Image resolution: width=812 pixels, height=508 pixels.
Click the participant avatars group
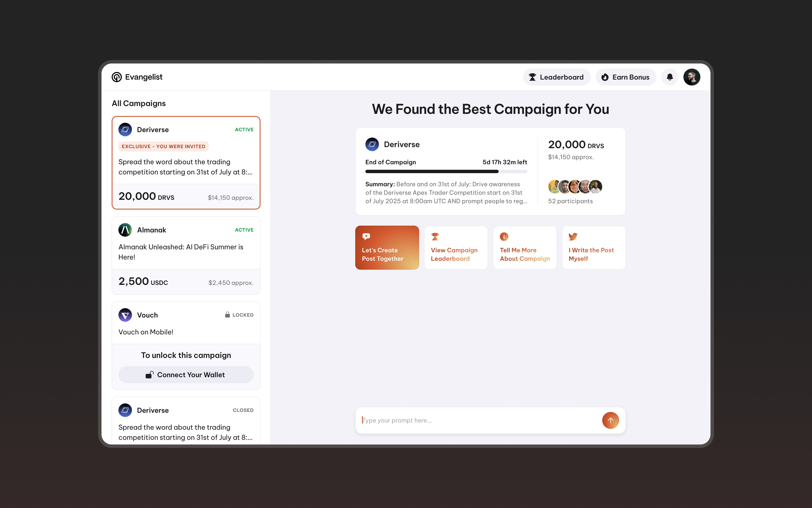coord(575,186)
